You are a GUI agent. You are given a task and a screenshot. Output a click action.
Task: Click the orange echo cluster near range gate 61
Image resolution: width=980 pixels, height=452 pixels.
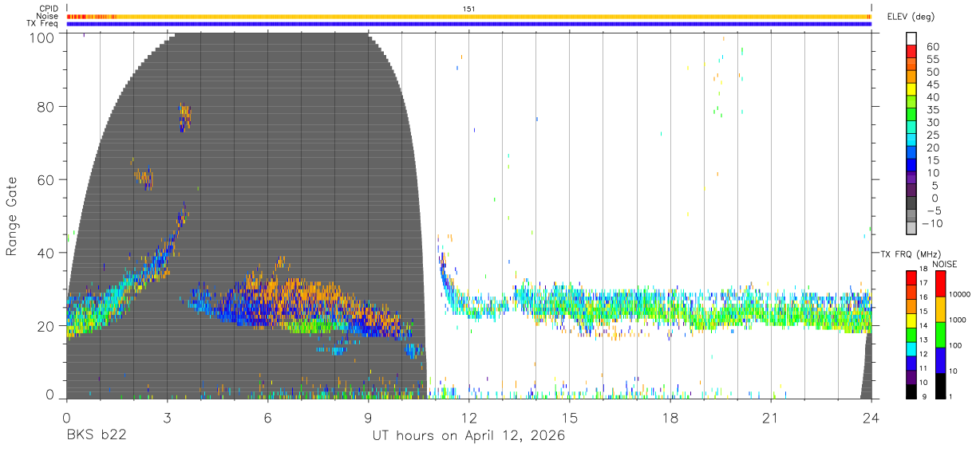coord(144,176)
